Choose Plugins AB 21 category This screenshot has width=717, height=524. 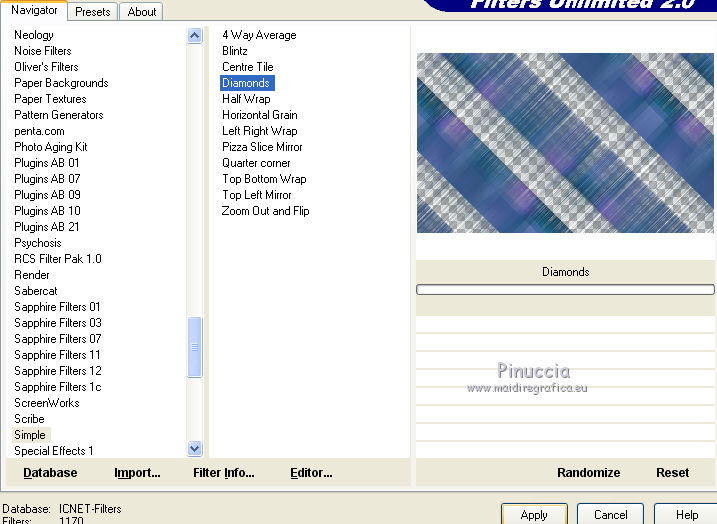47,227
